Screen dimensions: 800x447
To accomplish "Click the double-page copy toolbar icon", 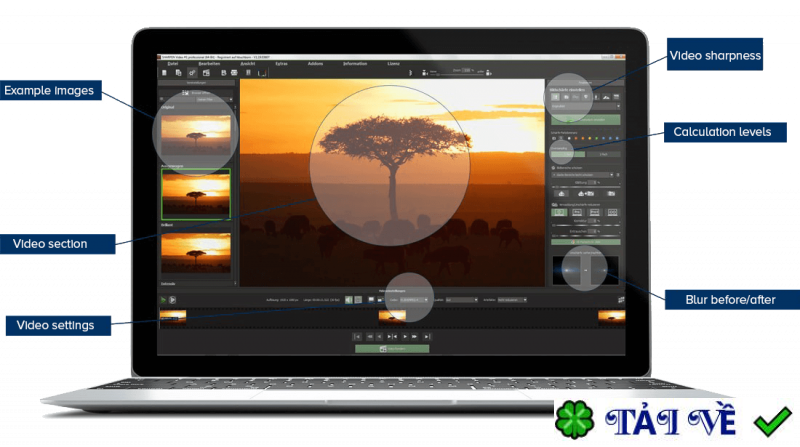I will 178,73.
